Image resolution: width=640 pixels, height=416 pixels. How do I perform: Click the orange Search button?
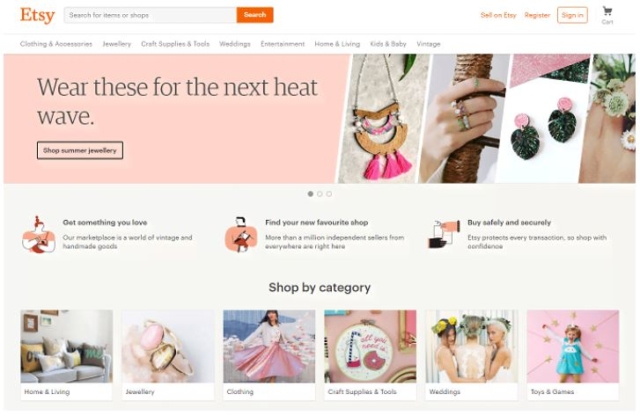point(255,15)
